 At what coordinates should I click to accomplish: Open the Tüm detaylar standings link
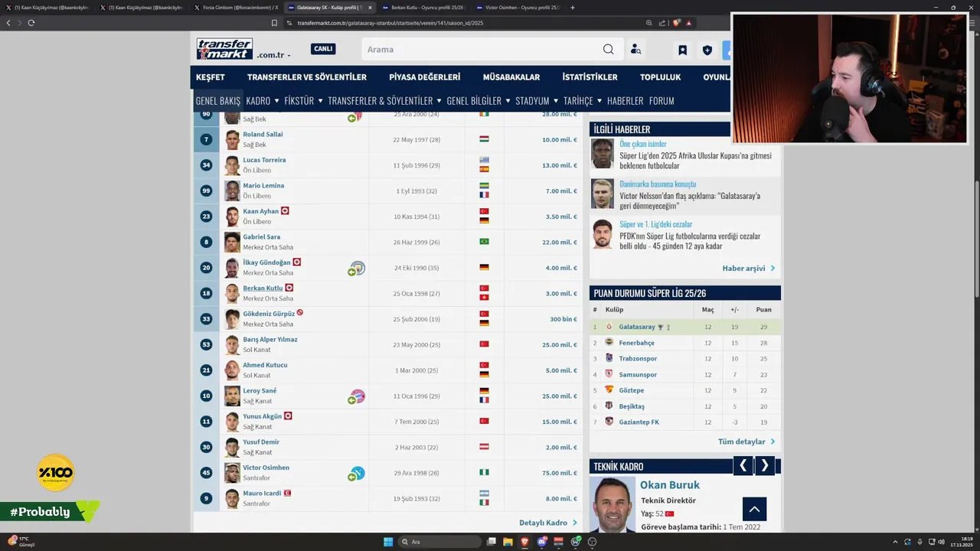click(746, 442)
